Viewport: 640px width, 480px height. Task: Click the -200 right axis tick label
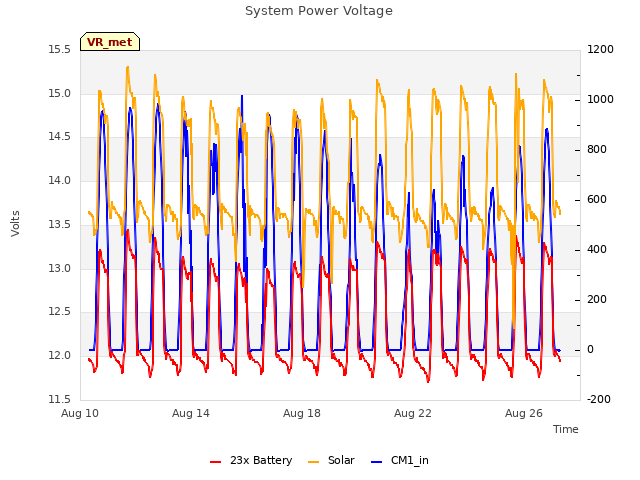point(599,399)
